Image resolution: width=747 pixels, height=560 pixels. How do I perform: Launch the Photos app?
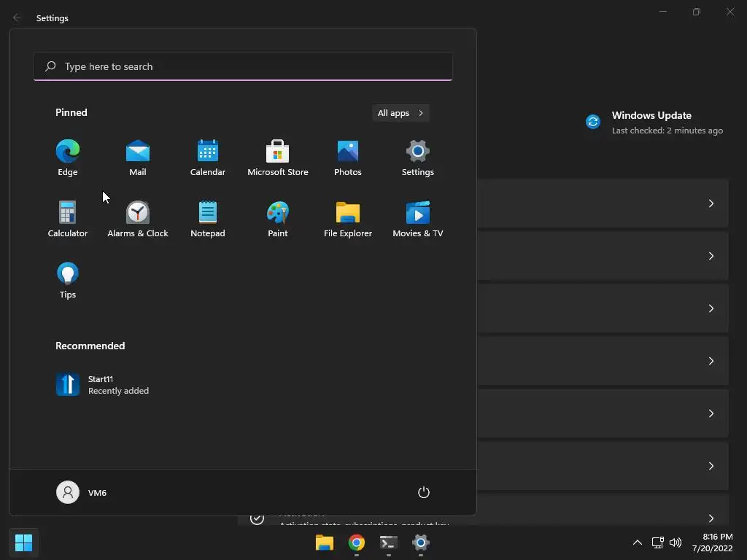[x=348, y=158]
